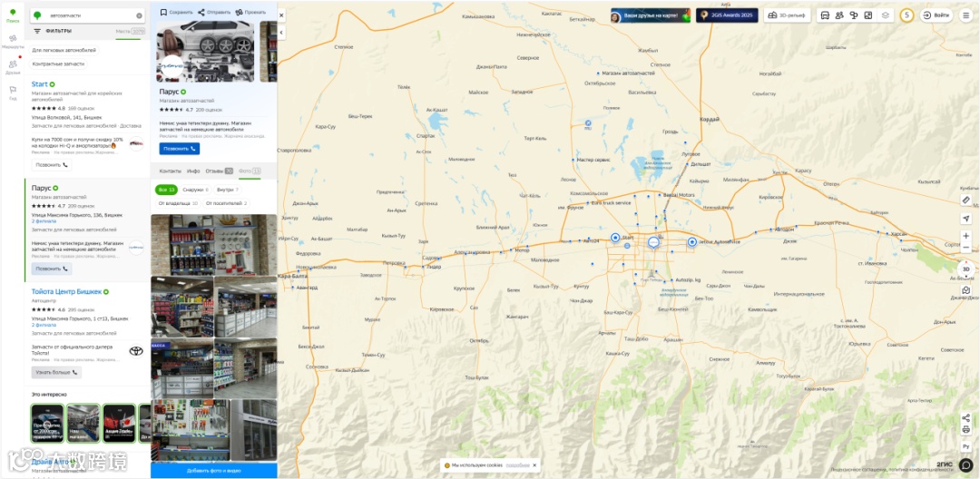Open 2 филиала link under Тойота Центр
The height and width of the screenshot is (479, 980).
point(44,325)
